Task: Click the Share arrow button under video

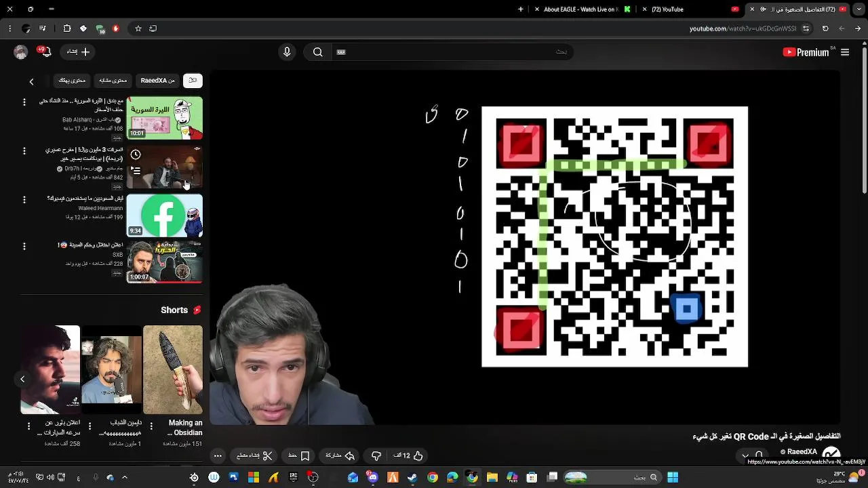Action: point(340,455)
